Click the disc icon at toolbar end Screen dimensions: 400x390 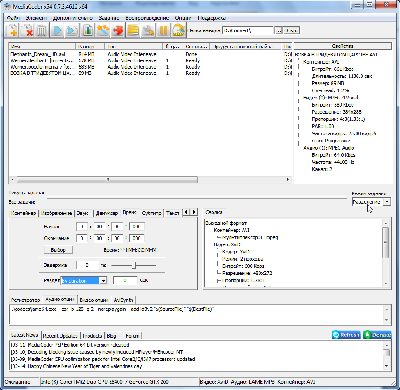179,31
